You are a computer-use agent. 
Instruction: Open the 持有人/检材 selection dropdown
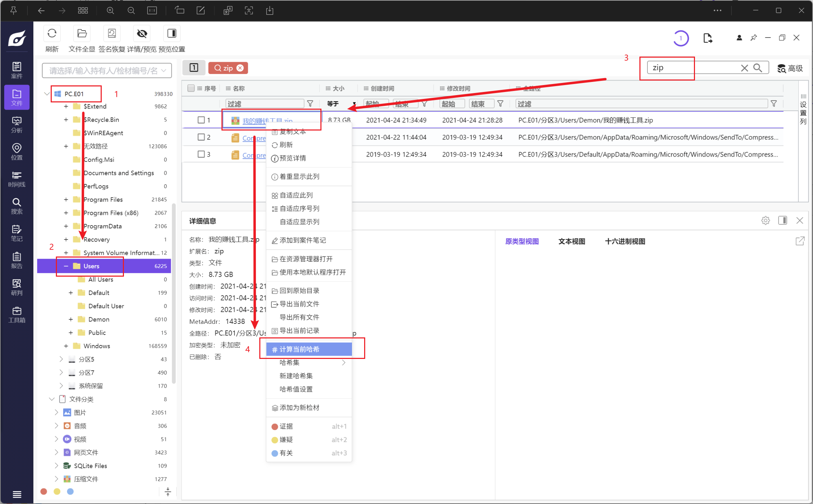click(x=107, y=71)
